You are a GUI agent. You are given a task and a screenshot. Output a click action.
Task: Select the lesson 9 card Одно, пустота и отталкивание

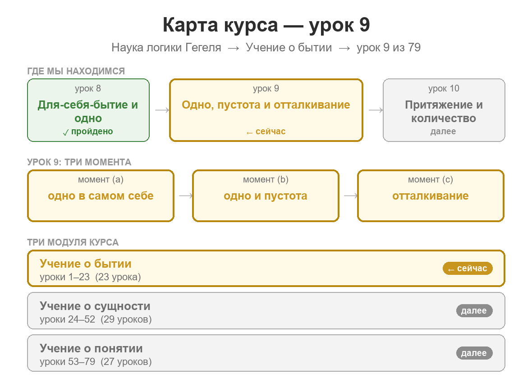click(266, 110)
